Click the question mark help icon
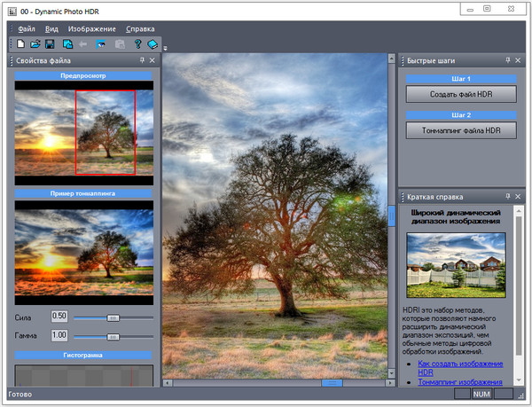Viewport: 532px width, 407px height. (137, 43)
